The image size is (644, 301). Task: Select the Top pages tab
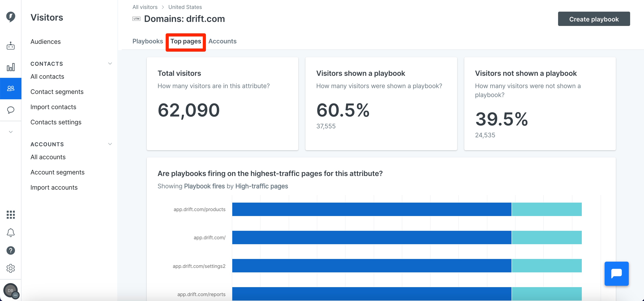click(186, 41)
